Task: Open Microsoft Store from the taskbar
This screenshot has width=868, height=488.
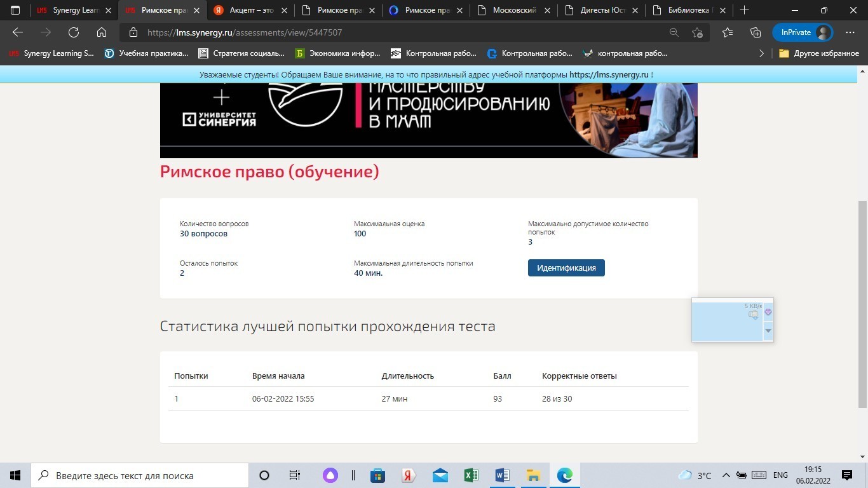Action: (378, 475)
